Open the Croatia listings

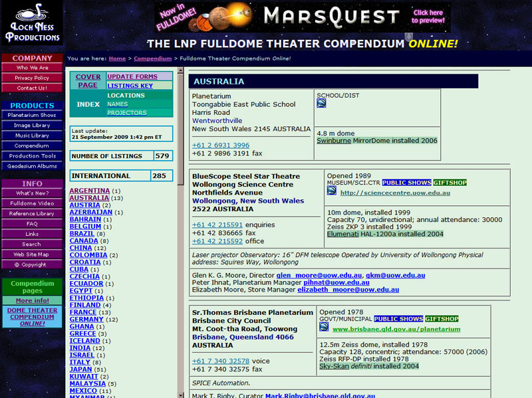click(x=85, y=262)
